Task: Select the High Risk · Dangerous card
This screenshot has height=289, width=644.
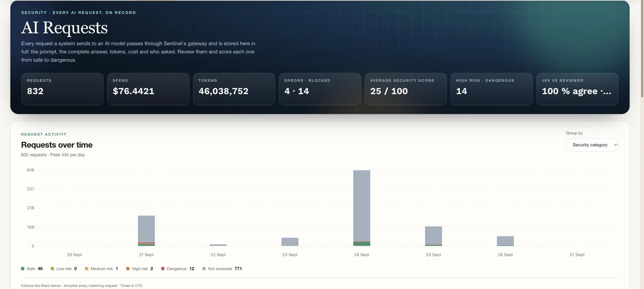Action: tap(492, 89)
